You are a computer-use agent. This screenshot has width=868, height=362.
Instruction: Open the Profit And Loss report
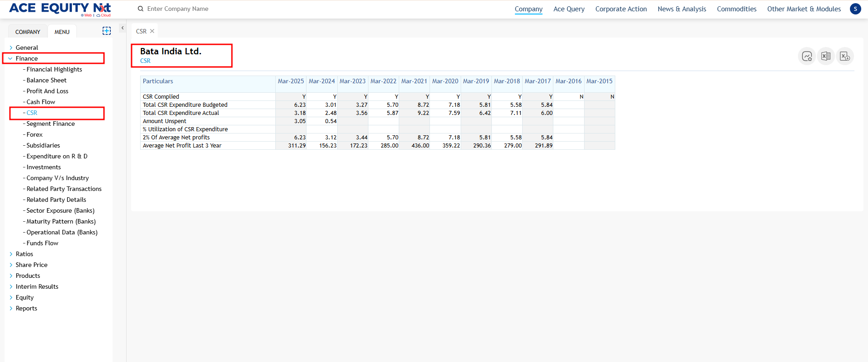(x=47, y=91)
